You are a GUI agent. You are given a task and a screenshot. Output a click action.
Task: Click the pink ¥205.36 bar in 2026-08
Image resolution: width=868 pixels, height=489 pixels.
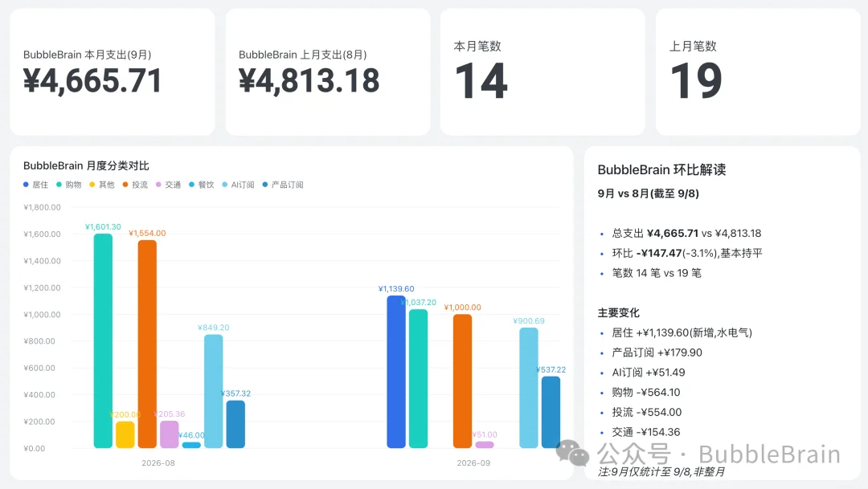170,434
